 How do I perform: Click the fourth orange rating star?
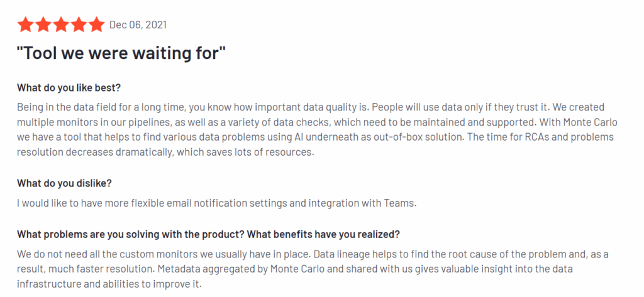[x=79, y=24]
